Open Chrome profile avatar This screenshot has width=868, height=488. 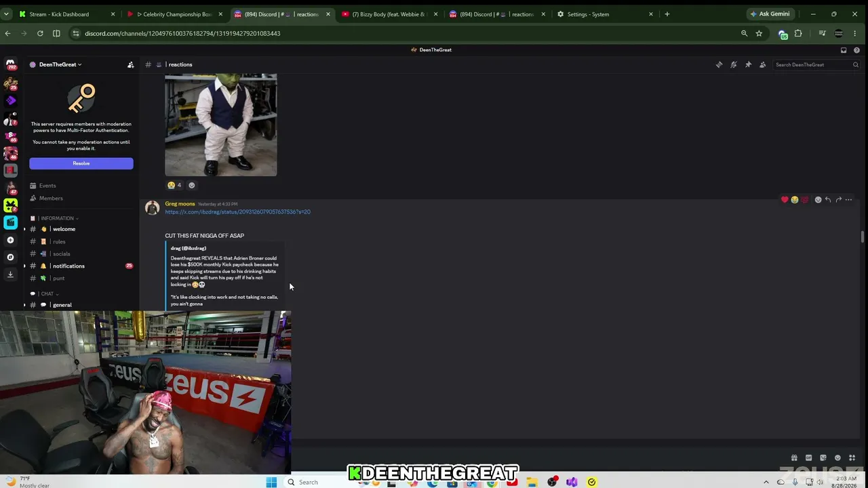pos(839,33)
